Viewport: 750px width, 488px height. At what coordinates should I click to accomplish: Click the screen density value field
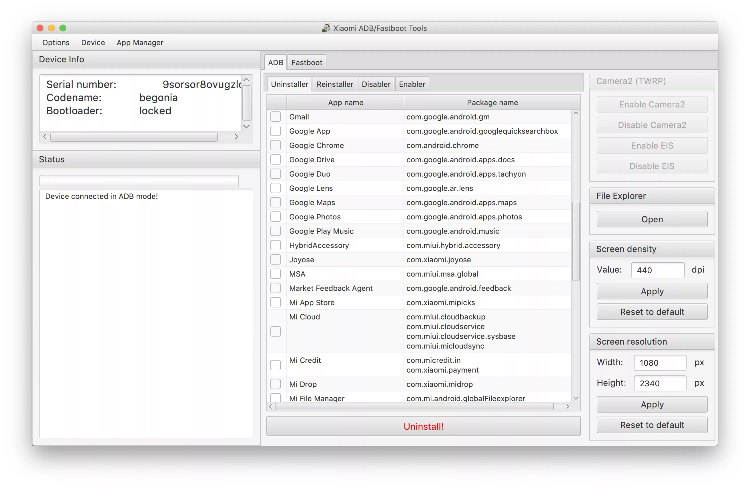point(658,270)
